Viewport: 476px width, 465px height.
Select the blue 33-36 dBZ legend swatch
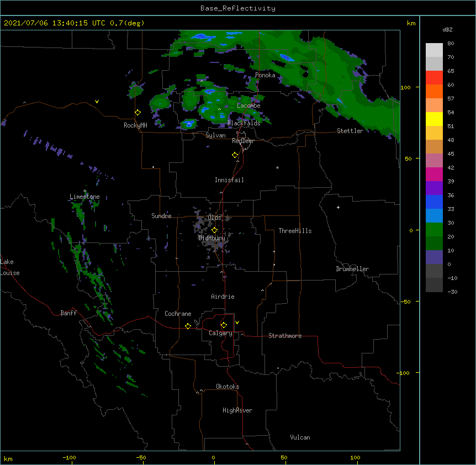point(434,202)
